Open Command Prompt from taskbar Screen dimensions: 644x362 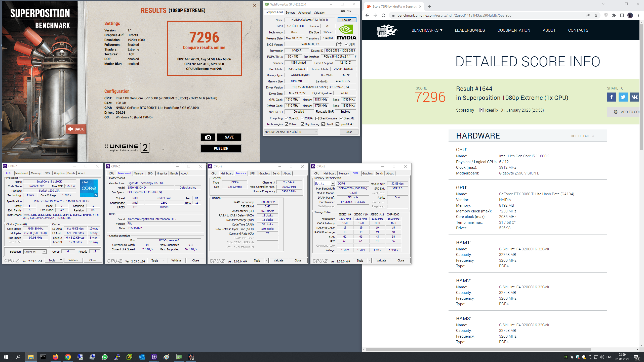tap(43, 357)
